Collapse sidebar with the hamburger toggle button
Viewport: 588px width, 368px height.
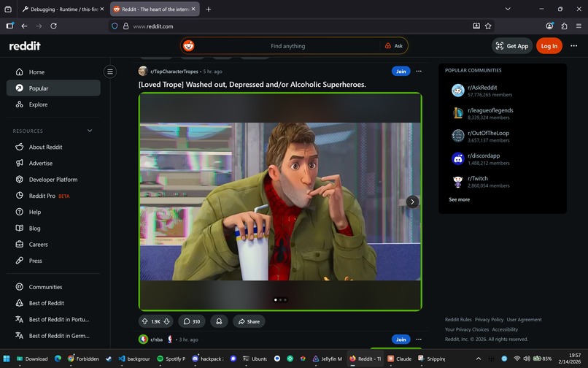point(110,72)
